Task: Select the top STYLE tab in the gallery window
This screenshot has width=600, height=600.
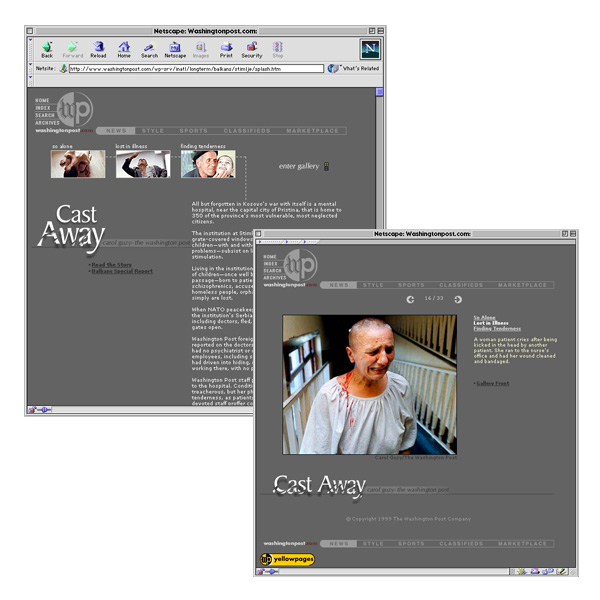Action: coord(373,285)
